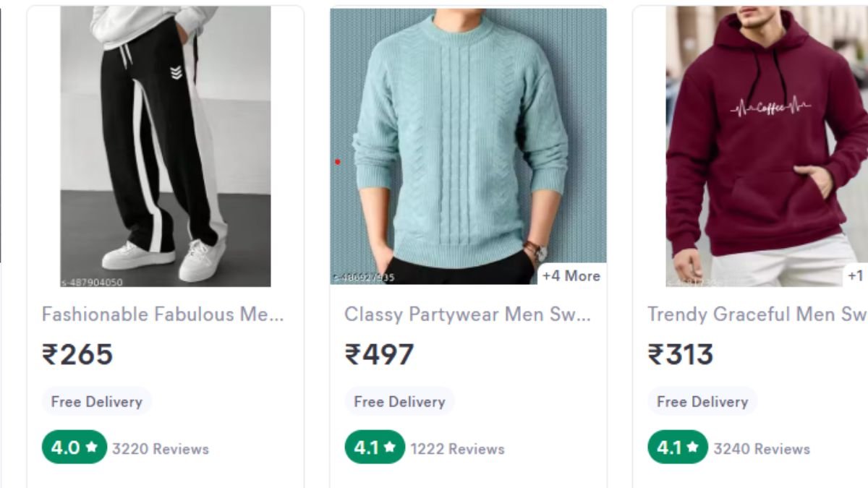Click the ₹265 price
Viewport: 868px width, 488px height.
[77, 354]
